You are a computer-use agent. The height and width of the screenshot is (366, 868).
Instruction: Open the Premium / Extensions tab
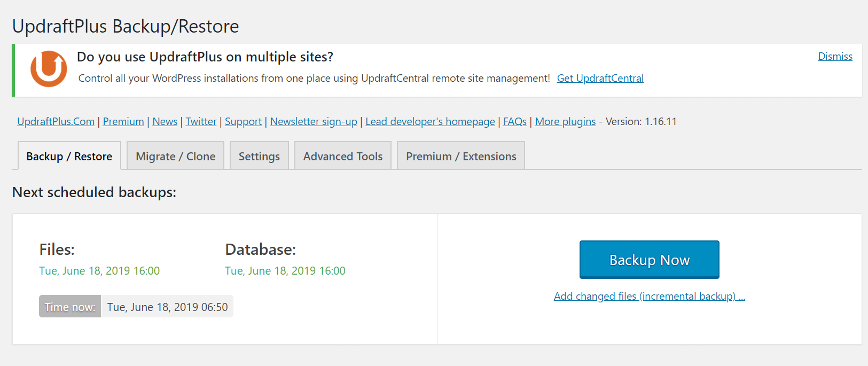(461, 156)
